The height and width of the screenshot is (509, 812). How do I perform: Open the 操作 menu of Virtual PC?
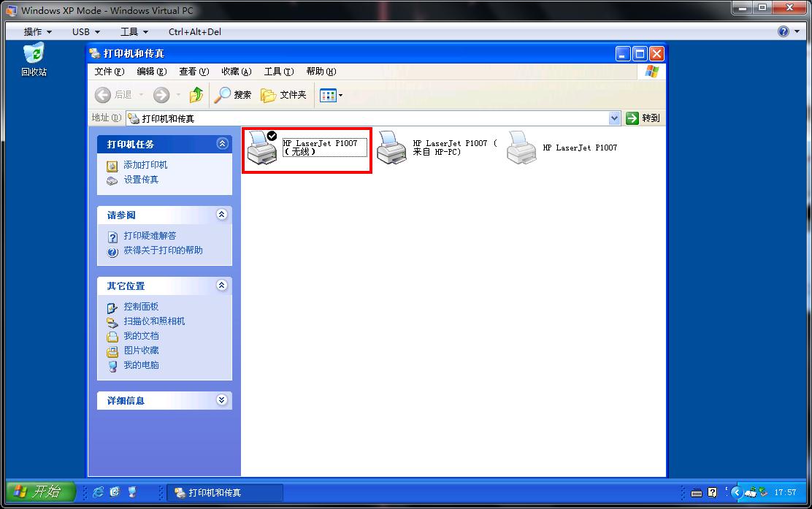[38, 31]
